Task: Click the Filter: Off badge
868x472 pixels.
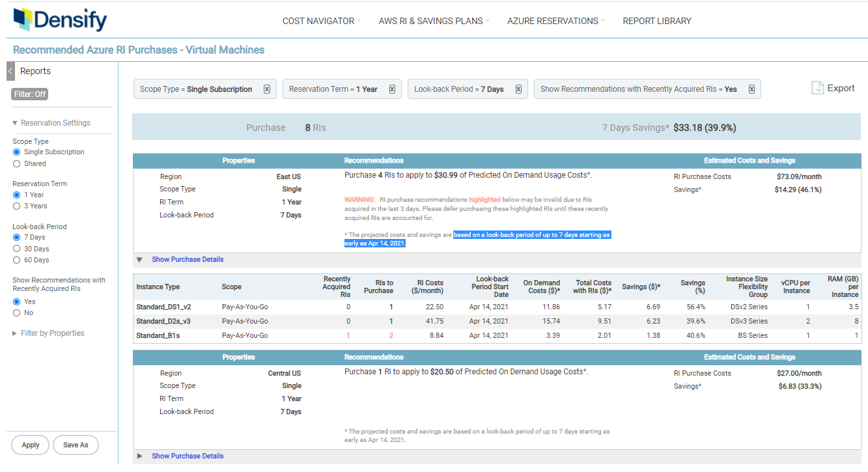Action: [30, 94]
